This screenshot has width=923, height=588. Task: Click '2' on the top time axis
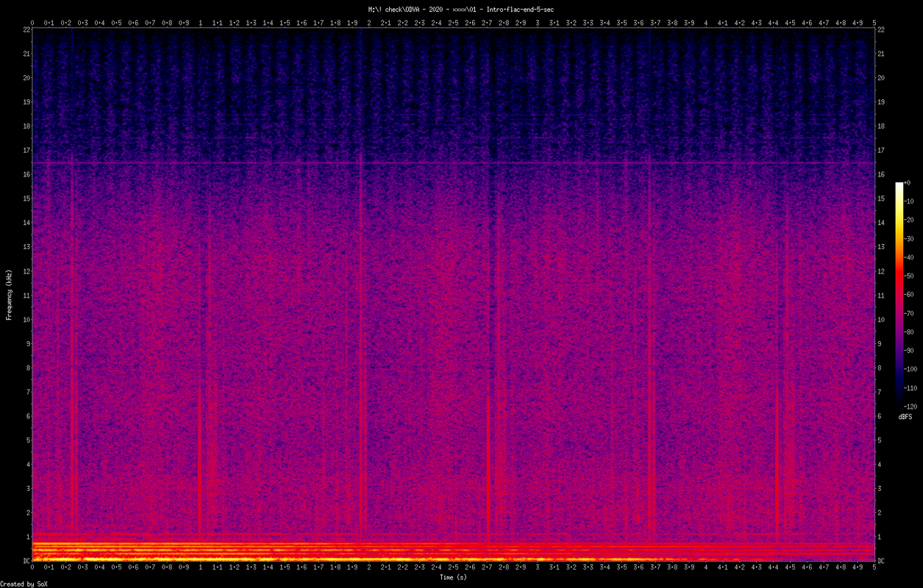(x=369, y=23)
